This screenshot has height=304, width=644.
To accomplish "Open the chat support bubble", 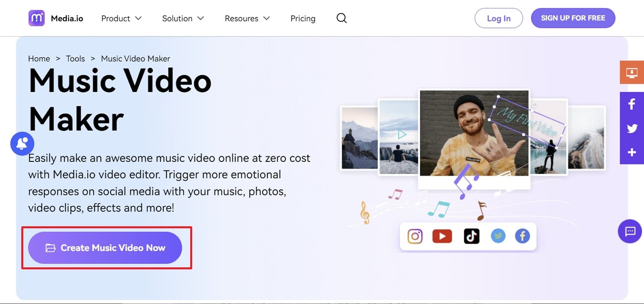I will 630,231.
